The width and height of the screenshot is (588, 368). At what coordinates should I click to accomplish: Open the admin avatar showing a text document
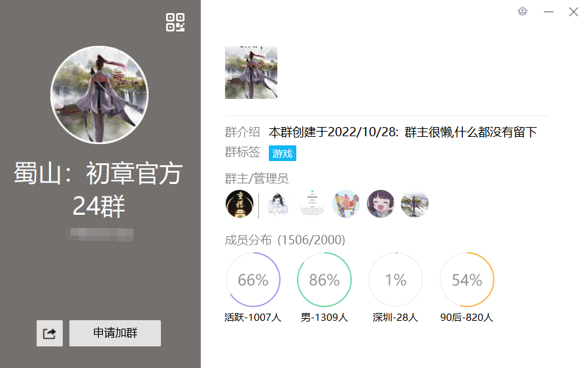tap(312, 204)
